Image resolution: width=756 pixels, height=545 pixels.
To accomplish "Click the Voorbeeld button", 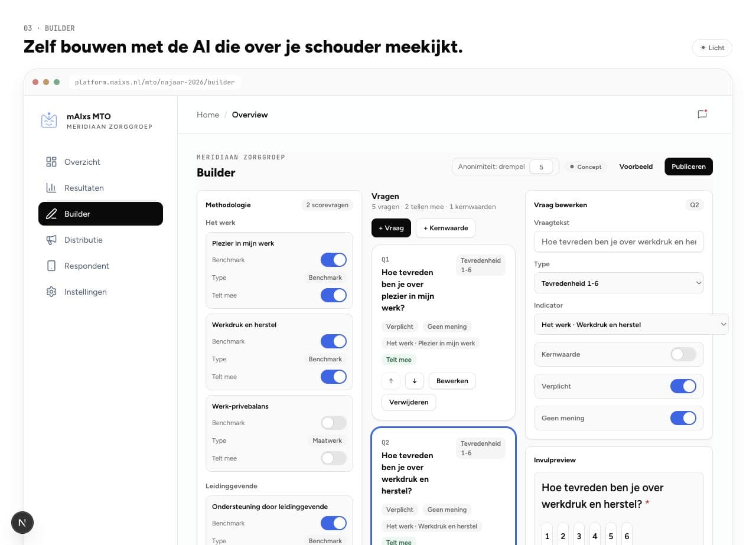I will [636, 167].
